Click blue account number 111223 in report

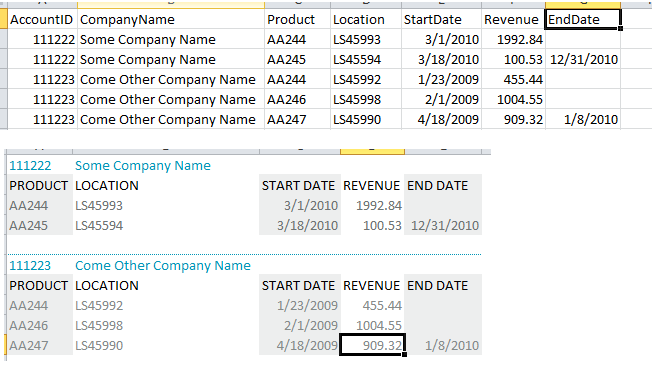tap(30, 265)
